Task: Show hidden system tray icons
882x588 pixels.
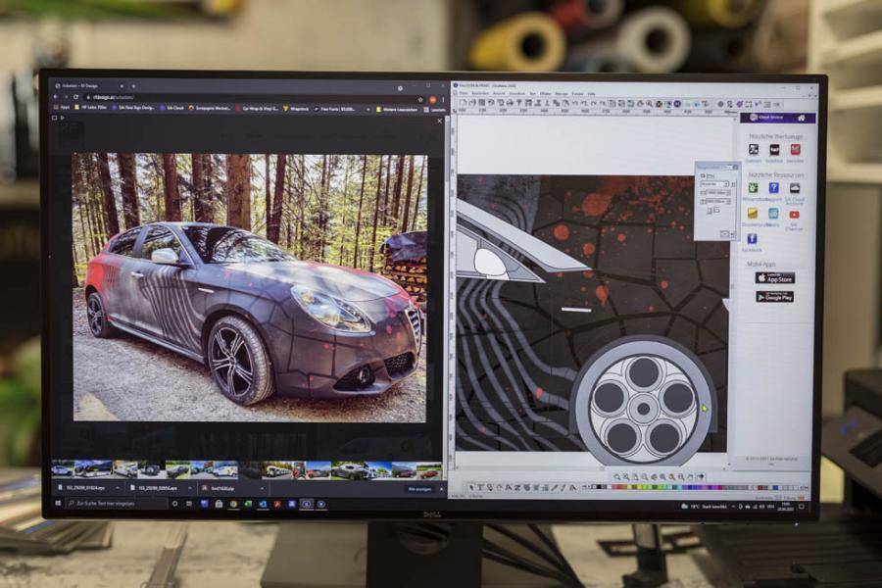Action: coord(733,507)
